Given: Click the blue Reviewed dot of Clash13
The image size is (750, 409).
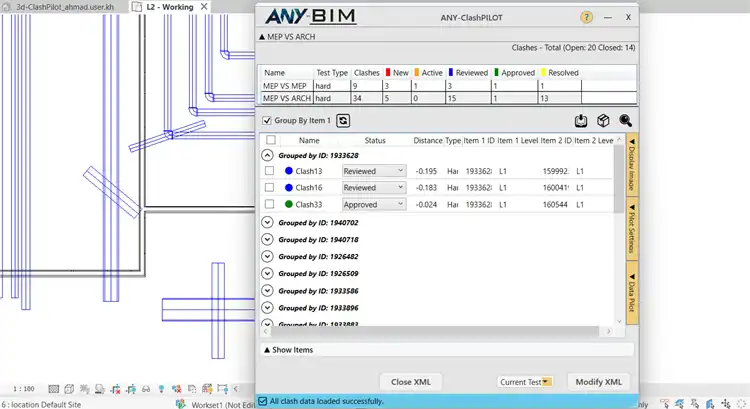Looking at the screenshot, I should point(288,171).
